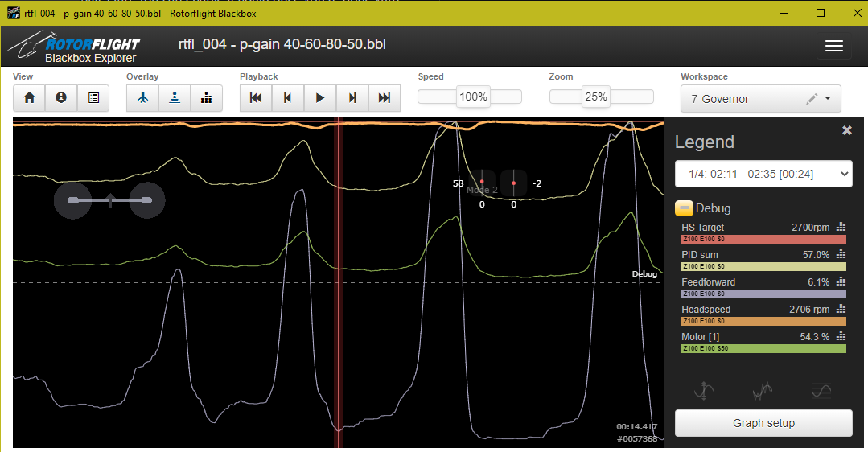Toggle the stick position overlay
The height and width of the screenshot is (452, 868).
pyautogui.click(x=175, y=97)
